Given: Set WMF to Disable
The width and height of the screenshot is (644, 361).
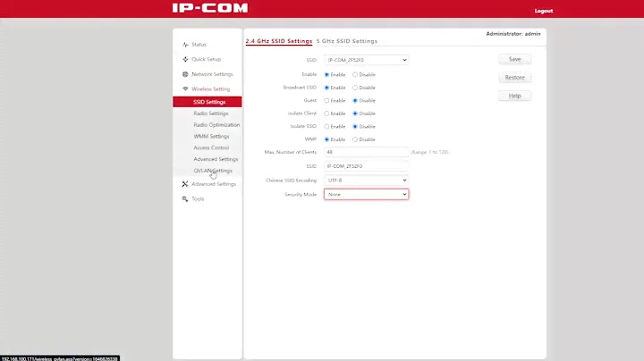Looking at the screenshot, I should [356, 139].
